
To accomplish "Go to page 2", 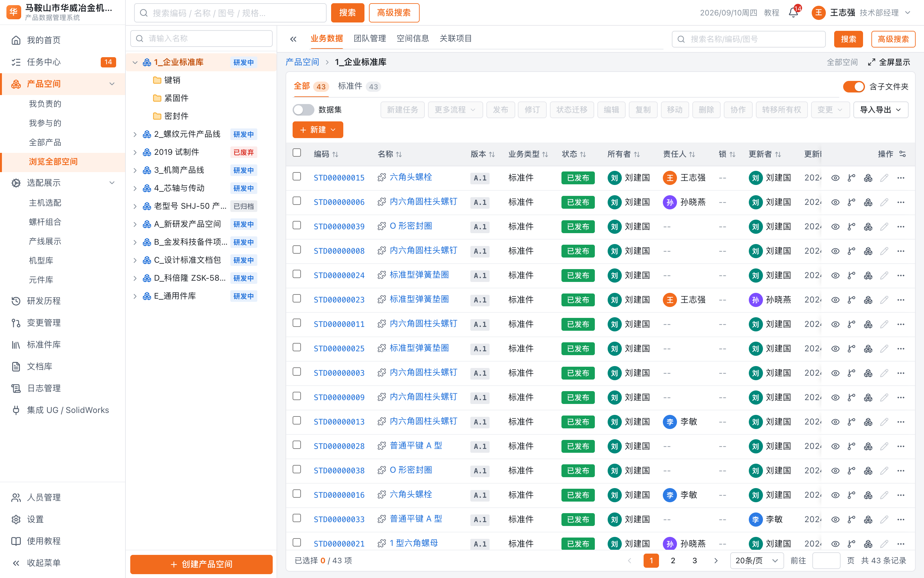I will coord(673,560).
